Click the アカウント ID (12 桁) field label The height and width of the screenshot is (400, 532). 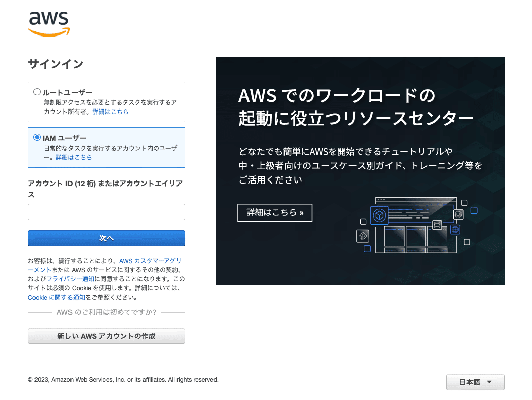click(x=105, y=189)
